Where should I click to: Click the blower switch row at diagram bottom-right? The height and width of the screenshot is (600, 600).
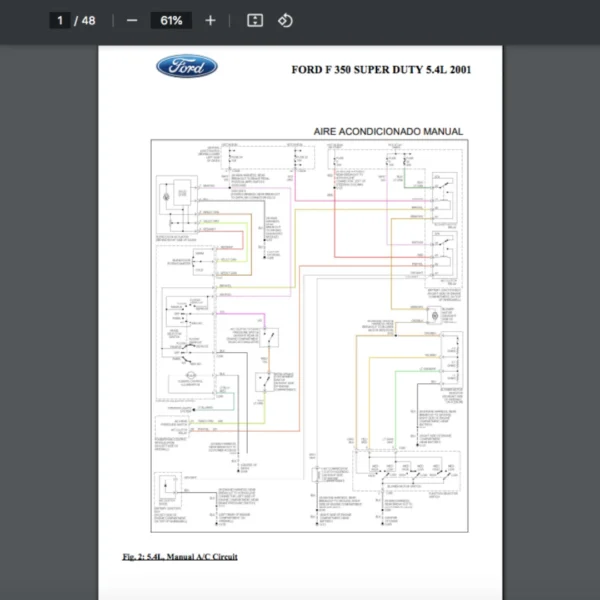(410, 470)
